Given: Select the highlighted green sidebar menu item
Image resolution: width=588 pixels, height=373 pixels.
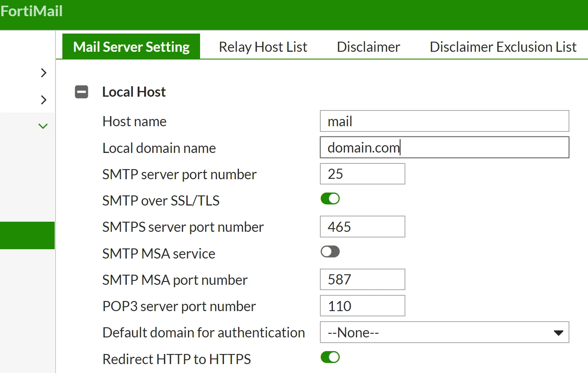Looking at the screenshot, I should tap(27, 235).
